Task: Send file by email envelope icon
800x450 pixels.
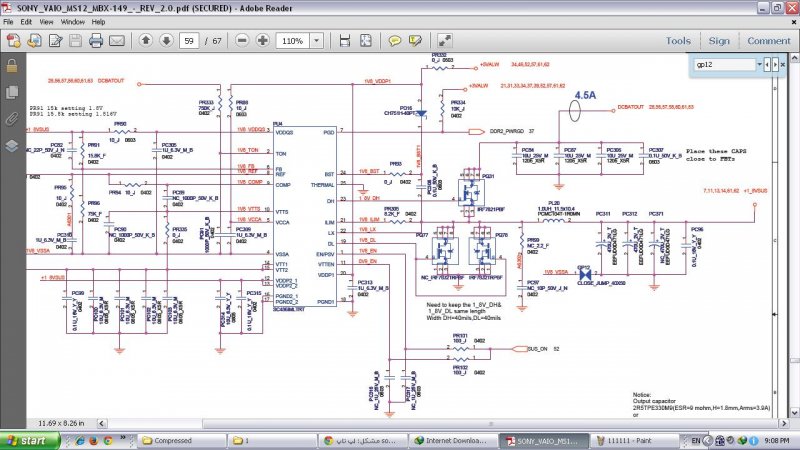Action: click(x=117, y=40)
